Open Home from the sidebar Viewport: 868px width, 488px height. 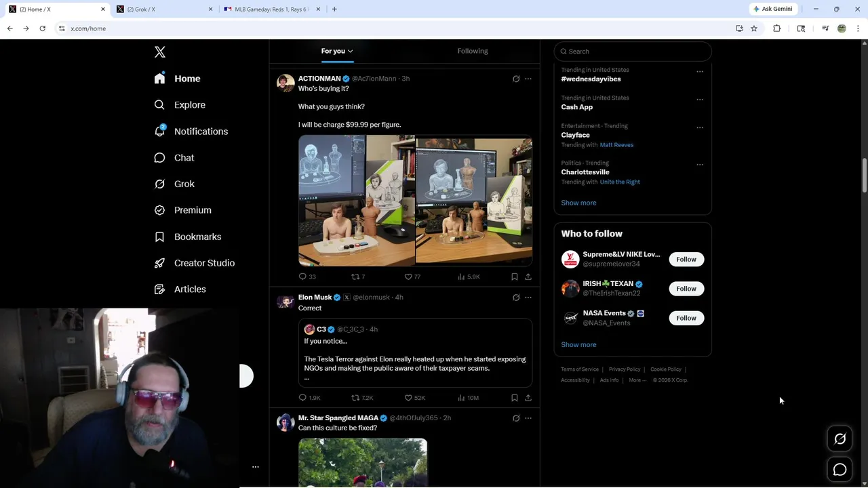coord(177,79)
